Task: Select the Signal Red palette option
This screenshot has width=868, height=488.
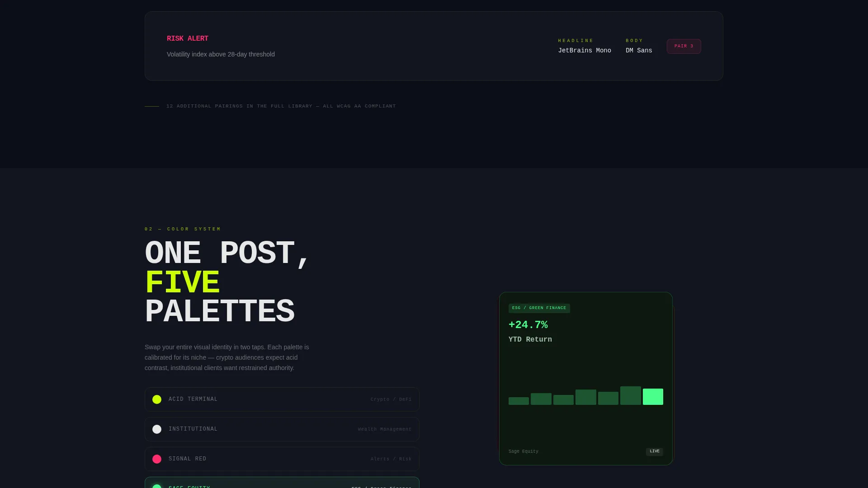Action: click(282, 459)
